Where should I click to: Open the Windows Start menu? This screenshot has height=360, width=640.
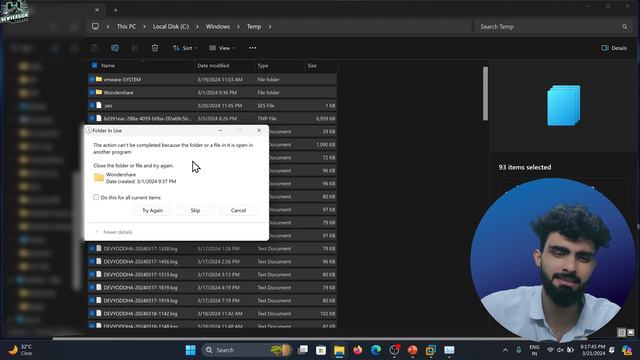click(191, 350)
